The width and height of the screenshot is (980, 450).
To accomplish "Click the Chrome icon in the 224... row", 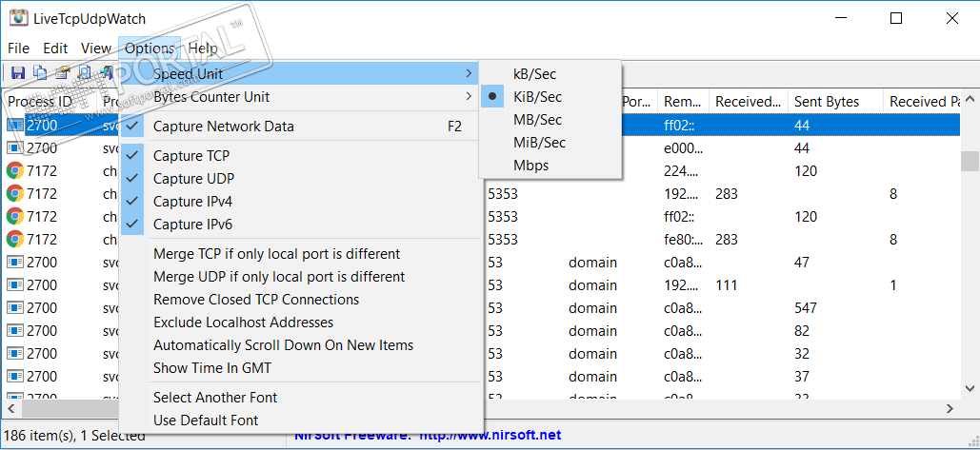I will click(x=14, y=171).
